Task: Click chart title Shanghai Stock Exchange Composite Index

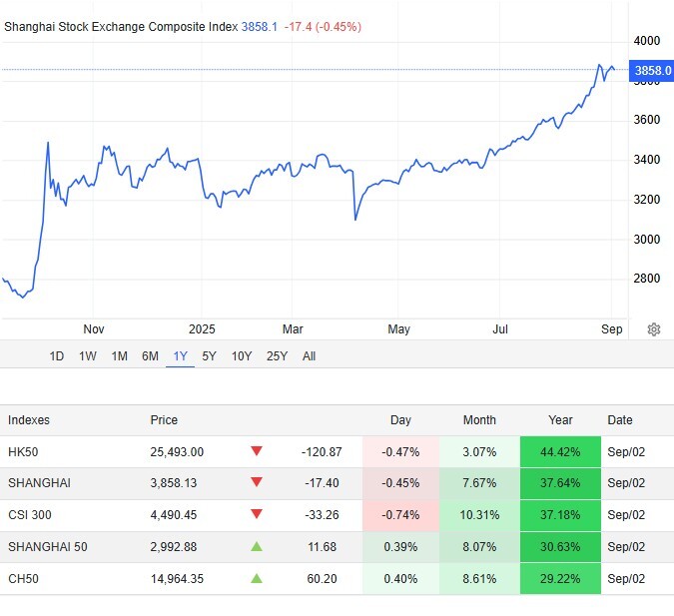Action: tap(121, 27)
